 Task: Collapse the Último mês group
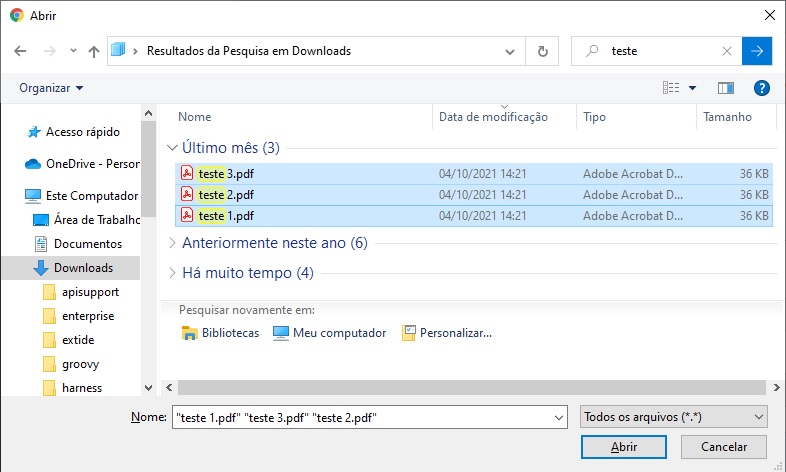click(x=172, y=148)
